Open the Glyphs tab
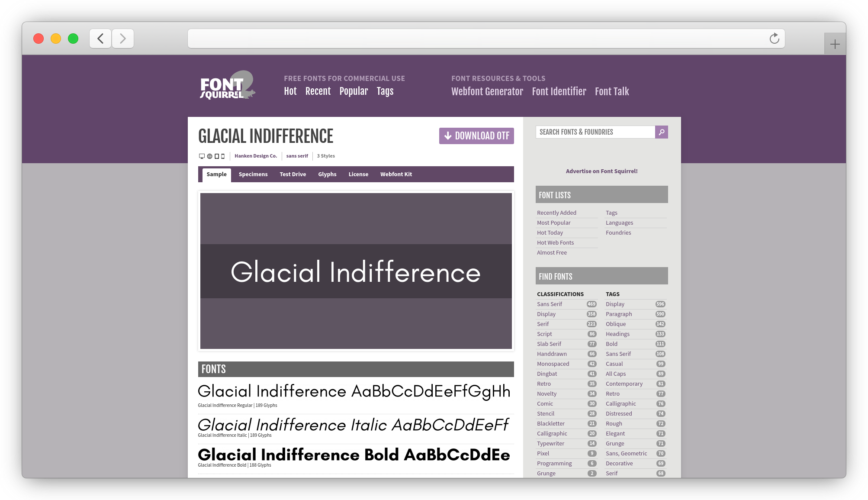This screenshot has height=500, width=868. [x=327, y=174]
